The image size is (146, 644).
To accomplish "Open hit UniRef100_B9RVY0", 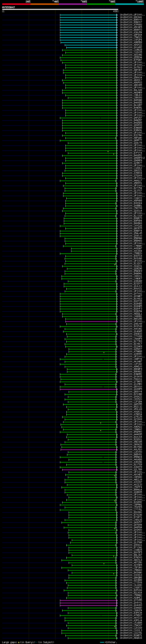I will click(x=131, y=20).
